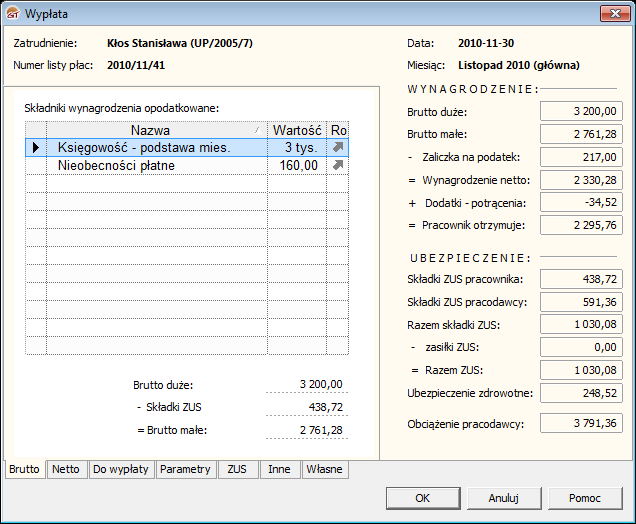
Task: Confirm the dialog with the OK button
Action: pos(422,498)
